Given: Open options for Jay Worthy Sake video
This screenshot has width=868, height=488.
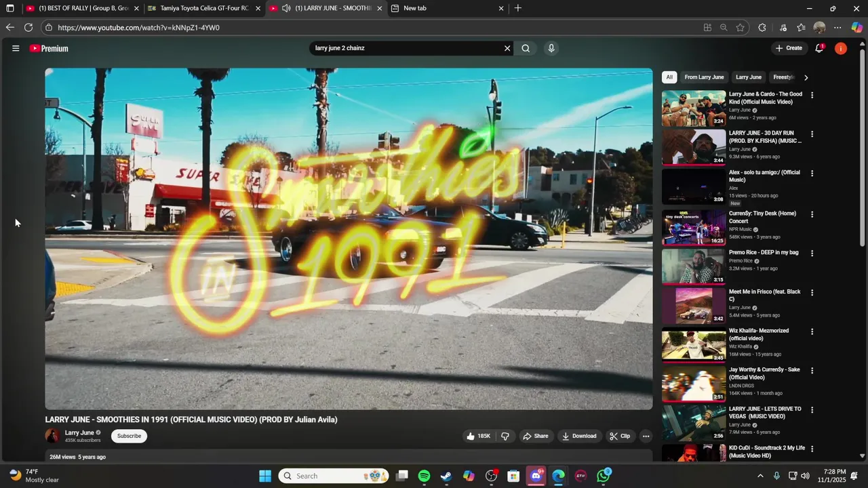Looking at the screenshot, I should click(812, 371).
